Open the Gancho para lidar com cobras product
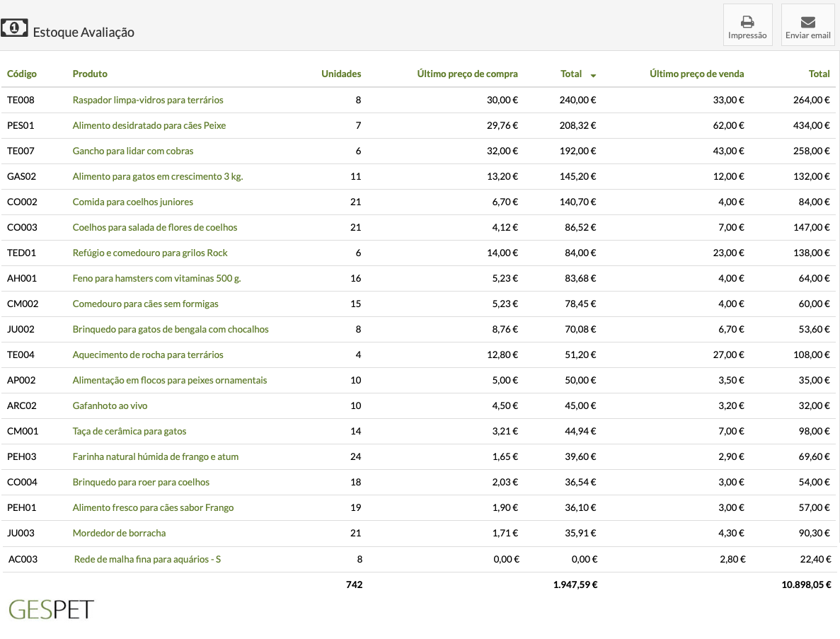Screen dimensions: 840x639 [133, 151]
